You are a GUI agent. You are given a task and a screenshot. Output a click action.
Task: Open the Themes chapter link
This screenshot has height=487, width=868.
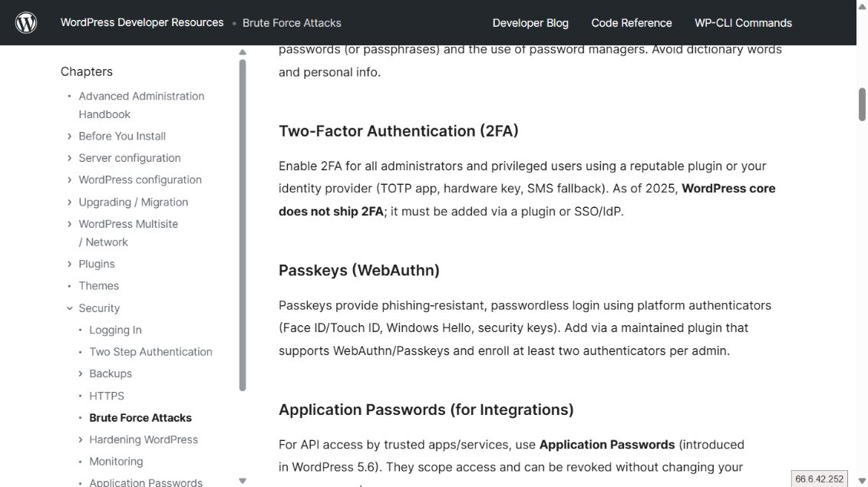(98, 286)
